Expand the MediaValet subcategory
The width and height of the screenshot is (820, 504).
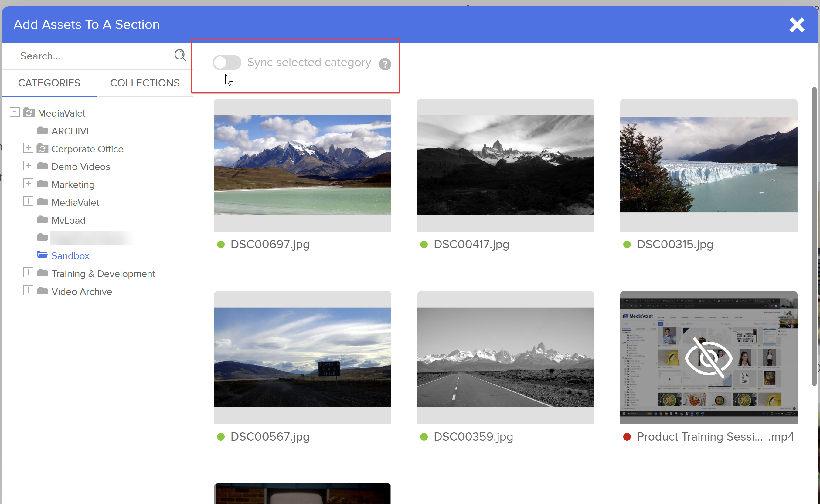(28, 201)
